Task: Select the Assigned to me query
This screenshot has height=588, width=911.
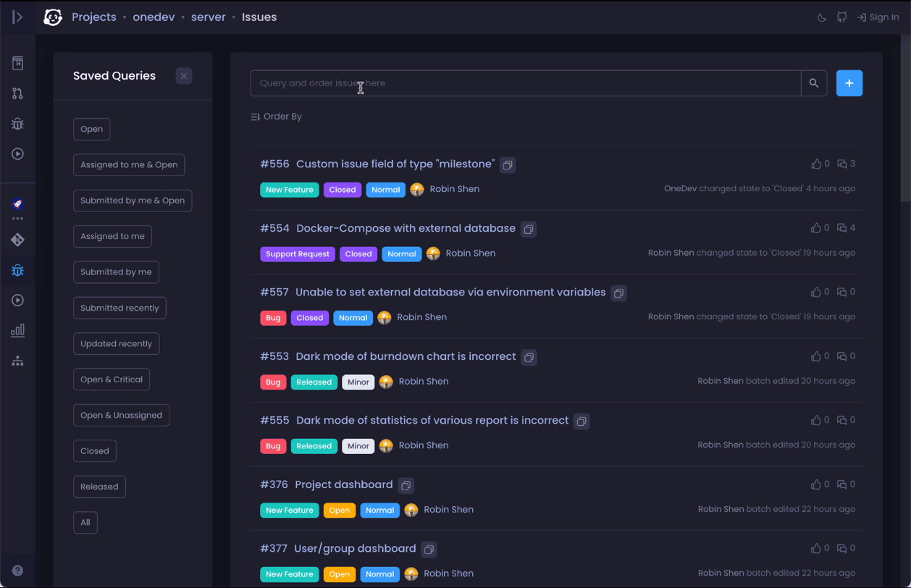Action: click(112, 236)
